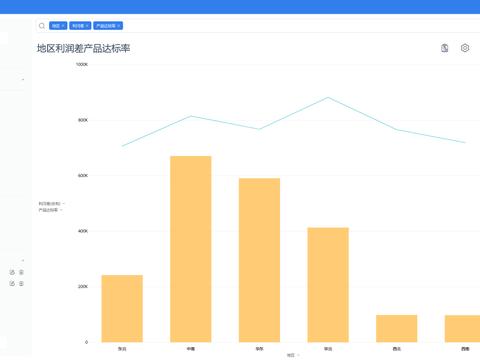Viewport: 480px width, 360px height.
Task: Click the lower-row edit pencil icon in the sidebar
Action: click(12, 283)
